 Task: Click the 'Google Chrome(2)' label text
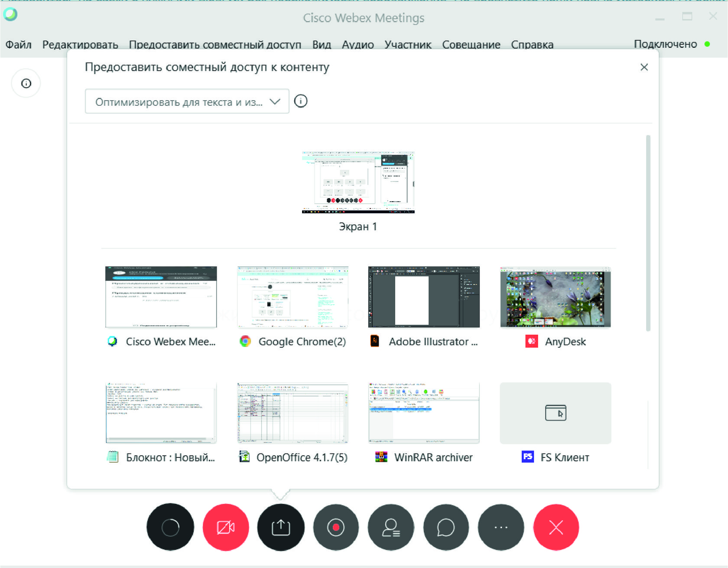[302, 342]
